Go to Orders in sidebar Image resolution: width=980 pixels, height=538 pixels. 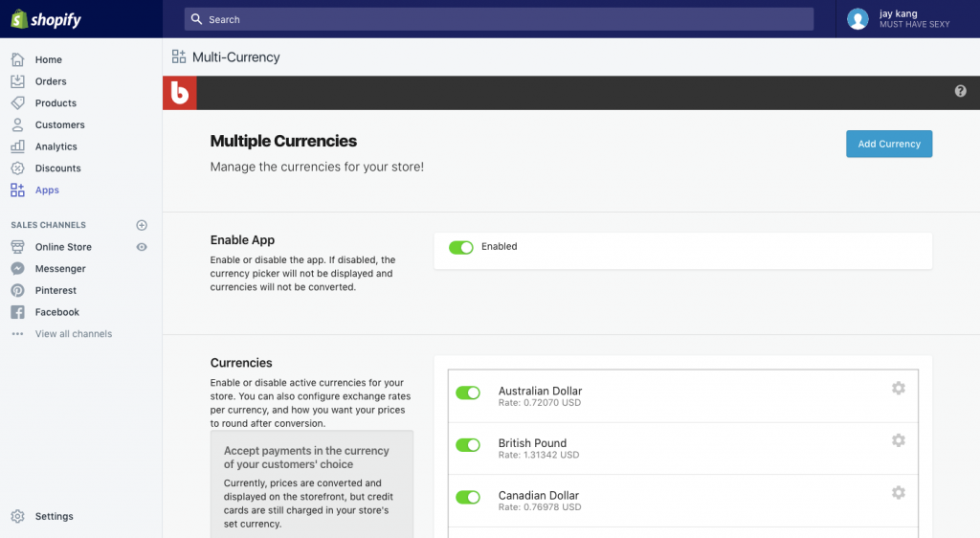tap(51, 81)
